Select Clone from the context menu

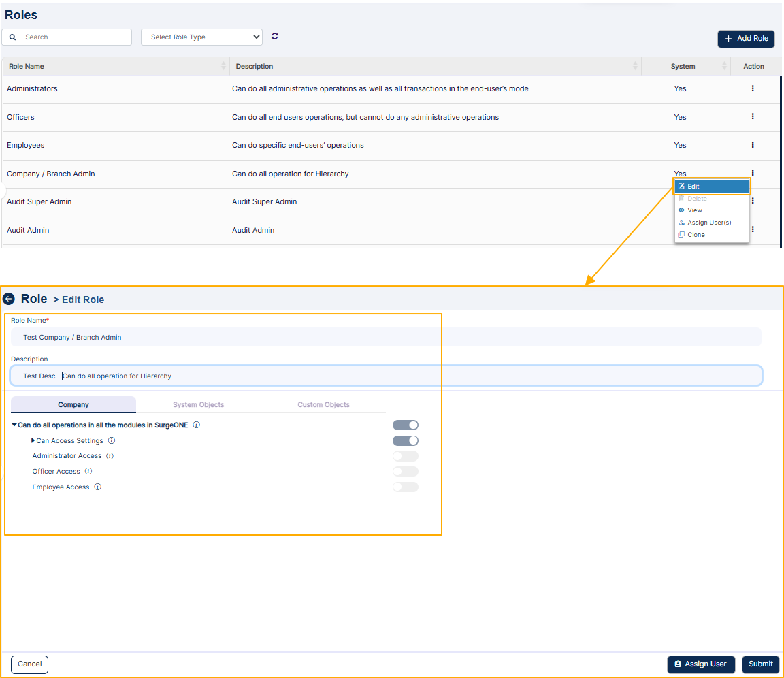(696, 234)
